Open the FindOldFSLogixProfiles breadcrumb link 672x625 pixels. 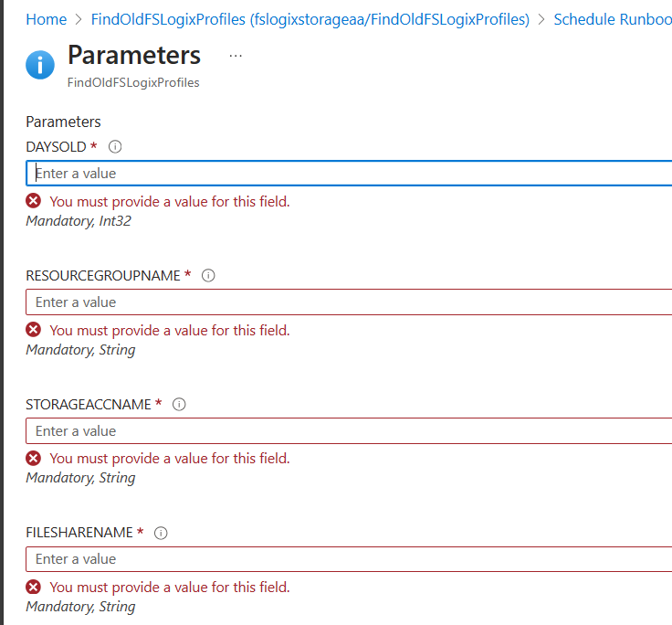[x=310, y=19]
